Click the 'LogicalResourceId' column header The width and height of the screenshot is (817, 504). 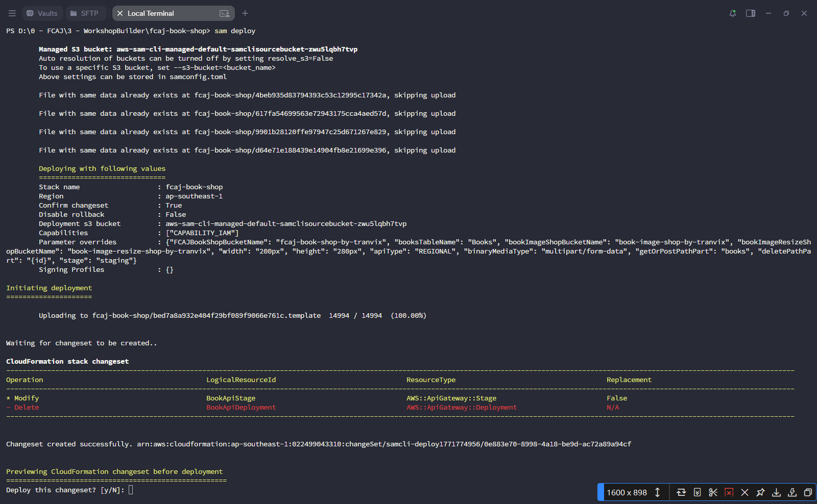coord(241,380)
